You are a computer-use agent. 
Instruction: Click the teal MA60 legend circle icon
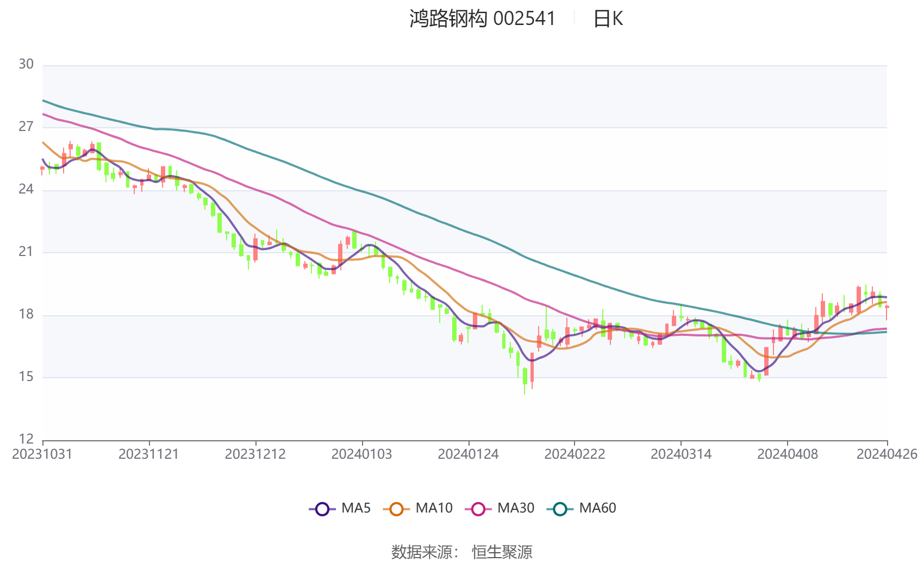point(560,509)
